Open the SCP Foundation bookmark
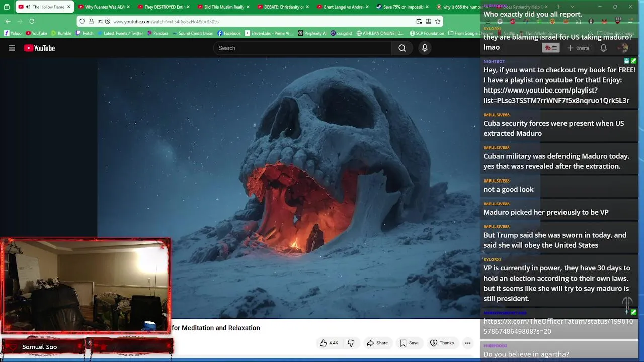 [x=427, y=33]
